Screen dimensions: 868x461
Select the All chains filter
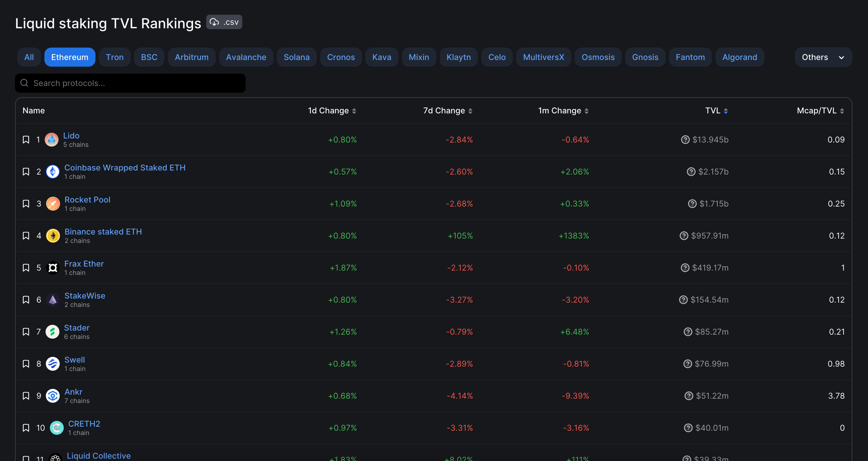(29, 57)
